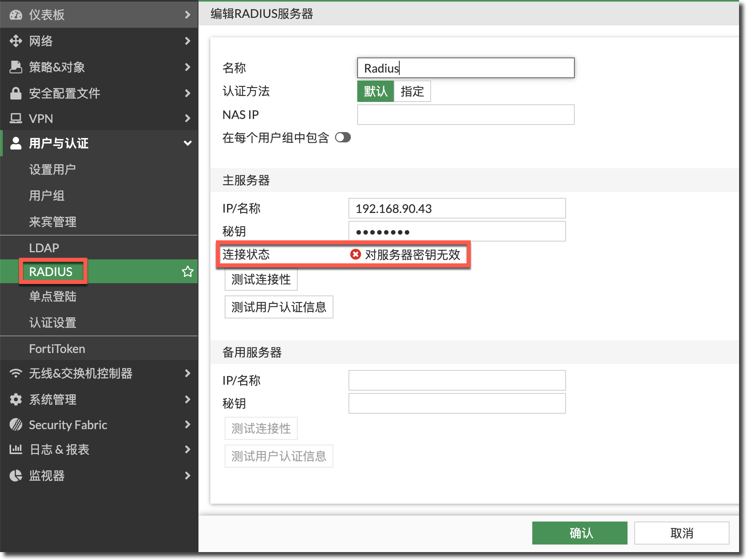
Task: Expand the 监视器 menu arrow
Action: (188, 476)
